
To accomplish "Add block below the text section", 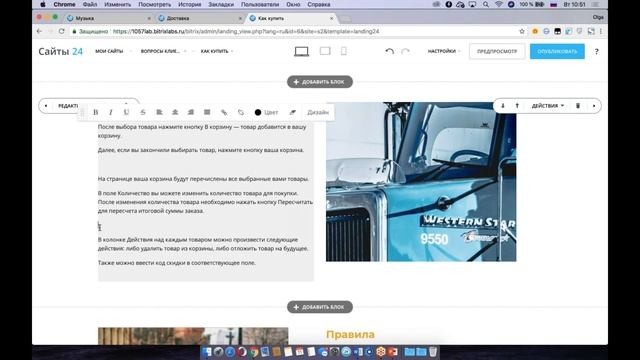I will tap(320, 307).
